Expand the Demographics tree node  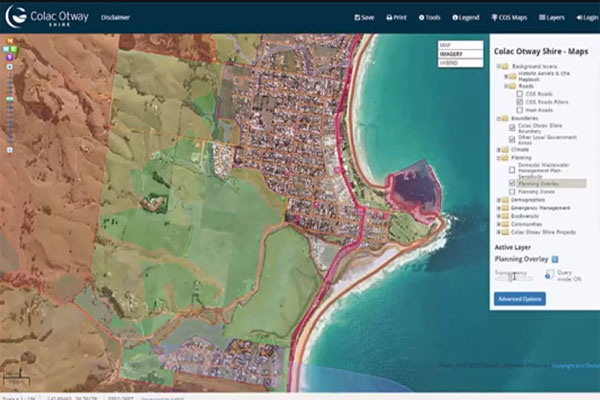[x=499, y=200]
